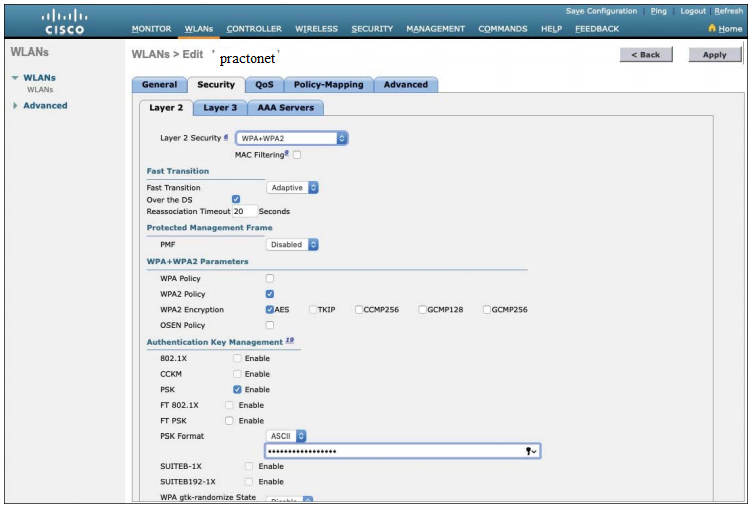Viewport: 752px width, 508px height.
Task: Open the HELP menu
Action: [x=552, y=29]
